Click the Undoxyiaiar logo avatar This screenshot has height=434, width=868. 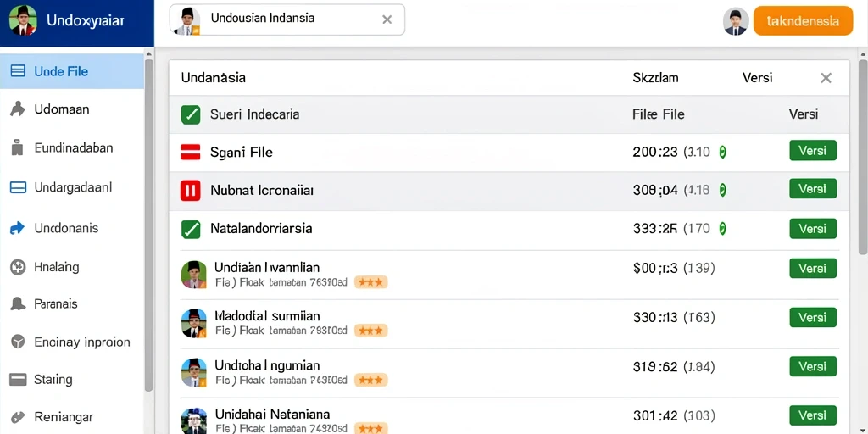(23, 21)
